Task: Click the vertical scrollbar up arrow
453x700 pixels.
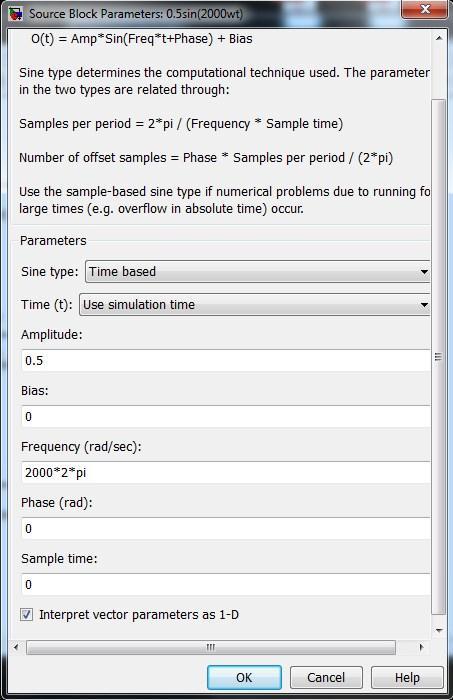Action: coord(439,38)
